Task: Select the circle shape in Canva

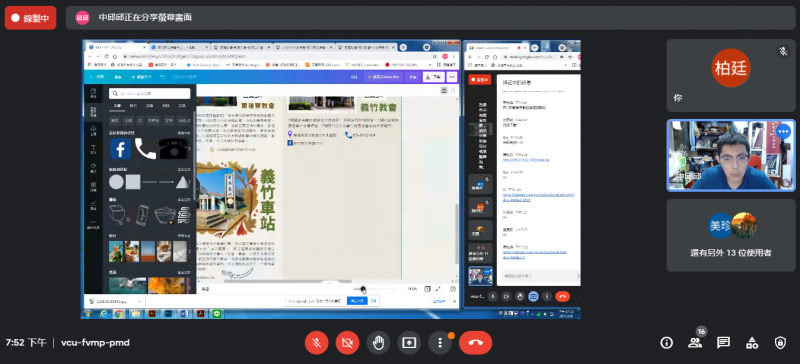Action: coord(116,182)
